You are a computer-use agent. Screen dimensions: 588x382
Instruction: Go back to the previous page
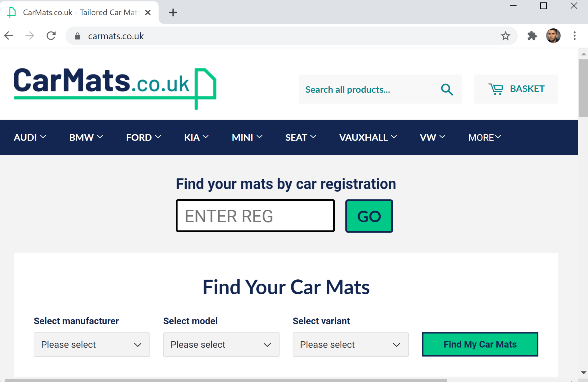9,36
